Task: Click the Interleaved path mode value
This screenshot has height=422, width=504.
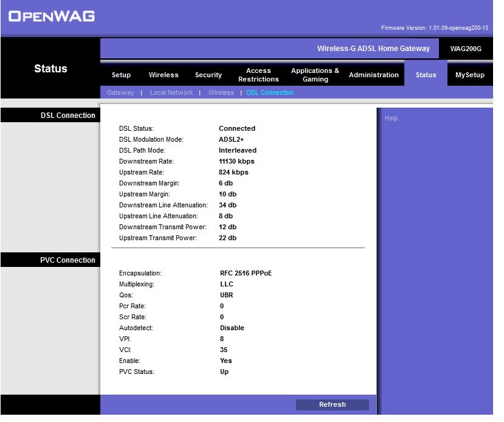Action: pyautogui.click(x=238, y=150)
